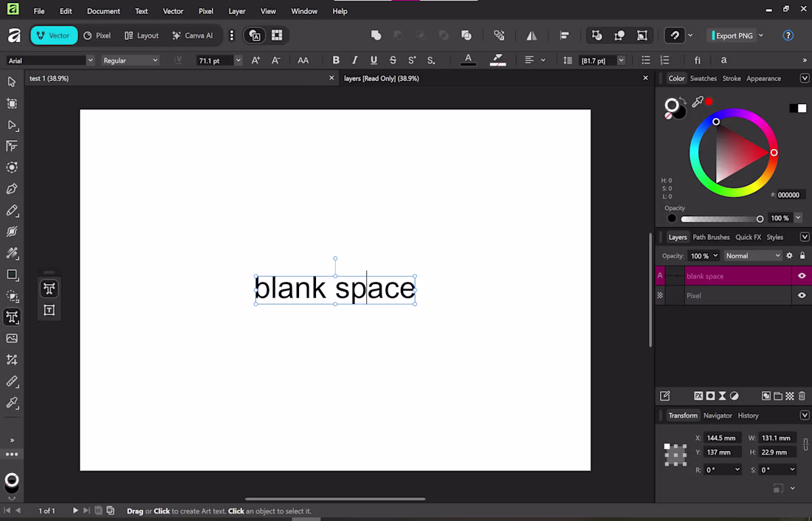Screen dimensions: 812x521
Task: Click the Export PNG button
Action: 734,35
